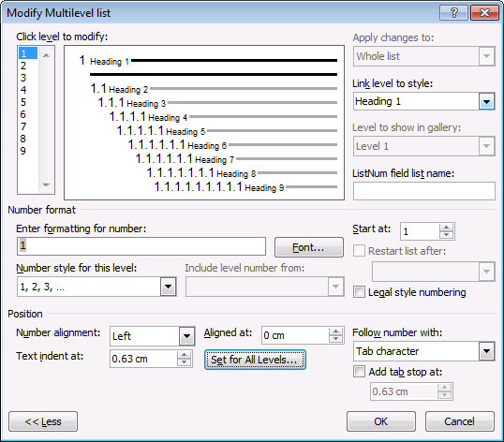Open the Restart list after dropdown
The height and width of the screenshot is (442, 504).
[x=486, y=272]
